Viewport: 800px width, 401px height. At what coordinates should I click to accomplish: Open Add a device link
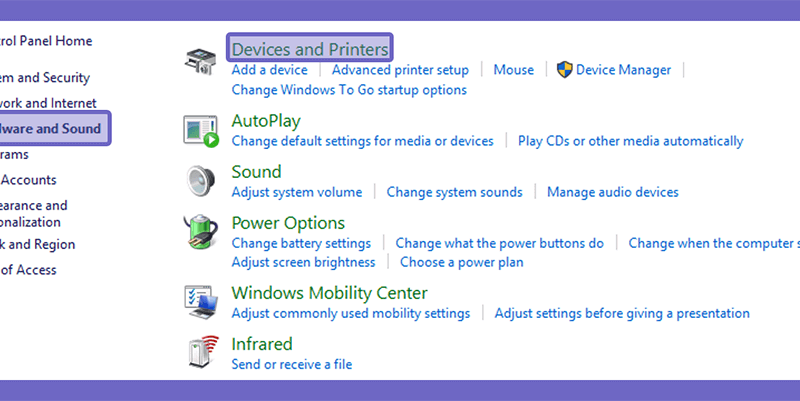coord(269,70)
